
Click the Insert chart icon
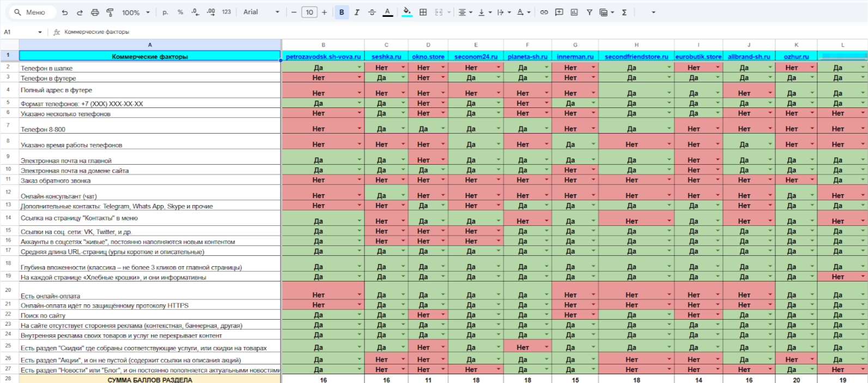tap(574, 12)
